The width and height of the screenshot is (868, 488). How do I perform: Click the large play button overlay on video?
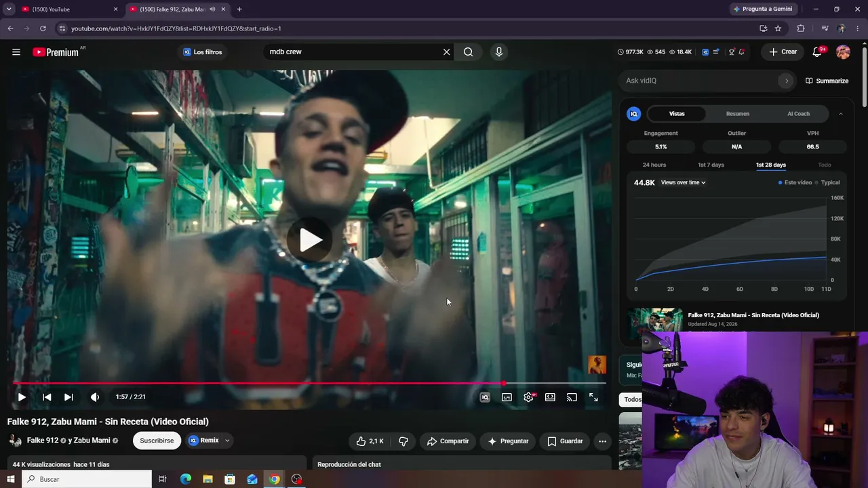click(x=310, y=239)
